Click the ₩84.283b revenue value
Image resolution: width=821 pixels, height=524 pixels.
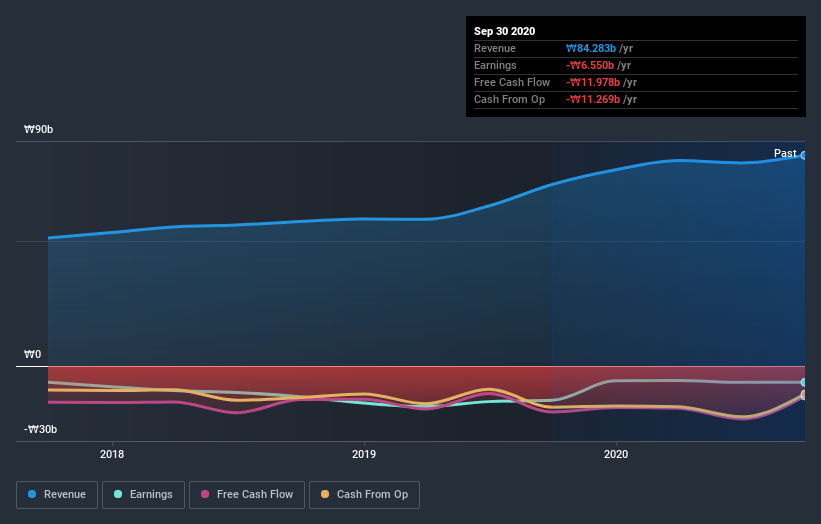pyautogui.click(x=591, y=49)
